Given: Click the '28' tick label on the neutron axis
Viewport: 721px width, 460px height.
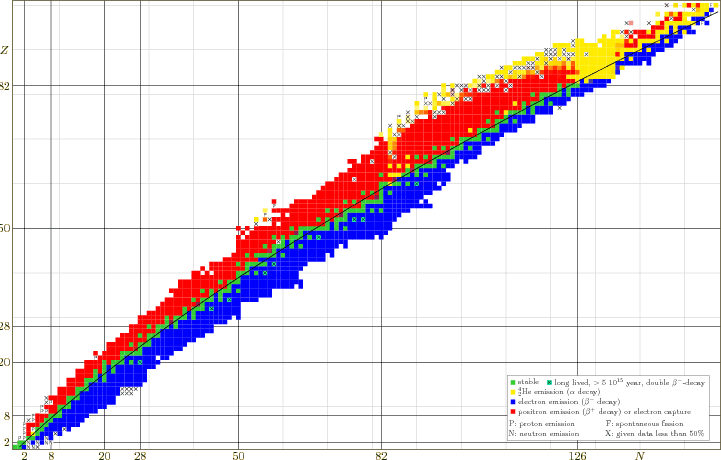Looking at the screenshot, I should [x=140, y=456].
